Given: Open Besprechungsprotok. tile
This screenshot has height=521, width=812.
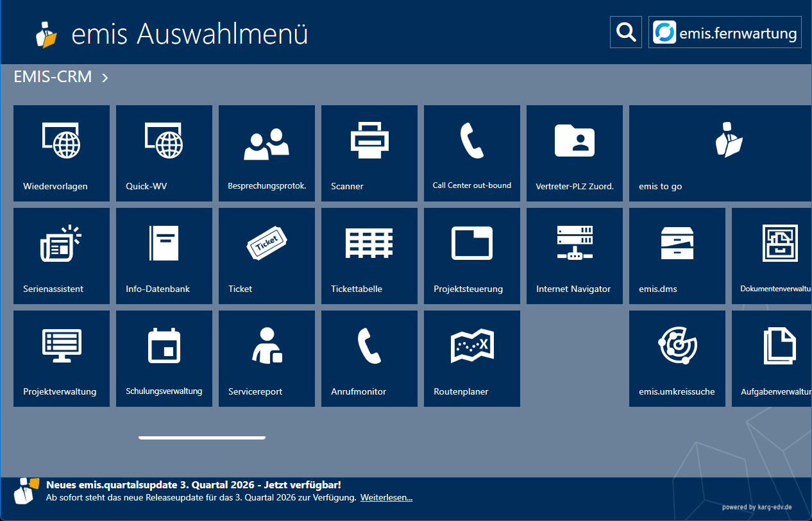Looking at the screenshot, I should coord(267,153).
